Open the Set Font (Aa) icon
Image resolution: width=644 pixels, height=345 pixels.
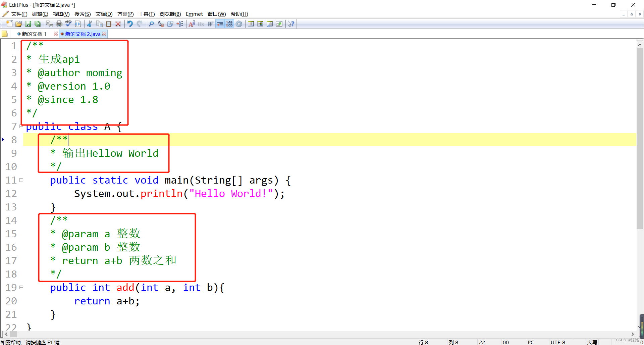tap(192, 24)
